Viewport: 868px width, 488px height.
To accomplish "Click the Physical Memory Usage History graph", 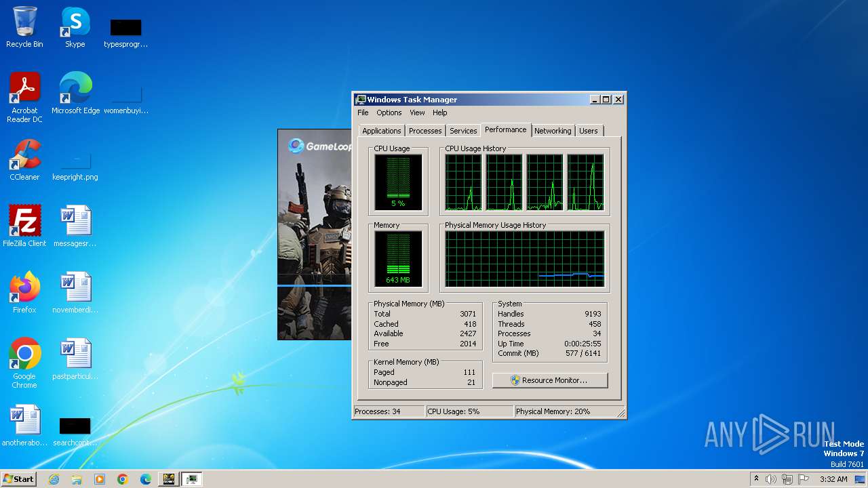I will point(524,259).
